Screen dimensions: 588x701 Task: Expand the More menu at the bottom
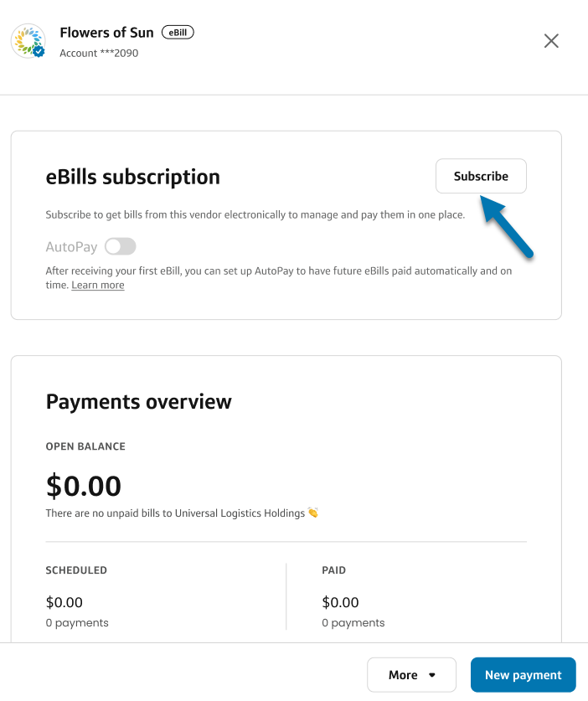click(x=411, y=674)
